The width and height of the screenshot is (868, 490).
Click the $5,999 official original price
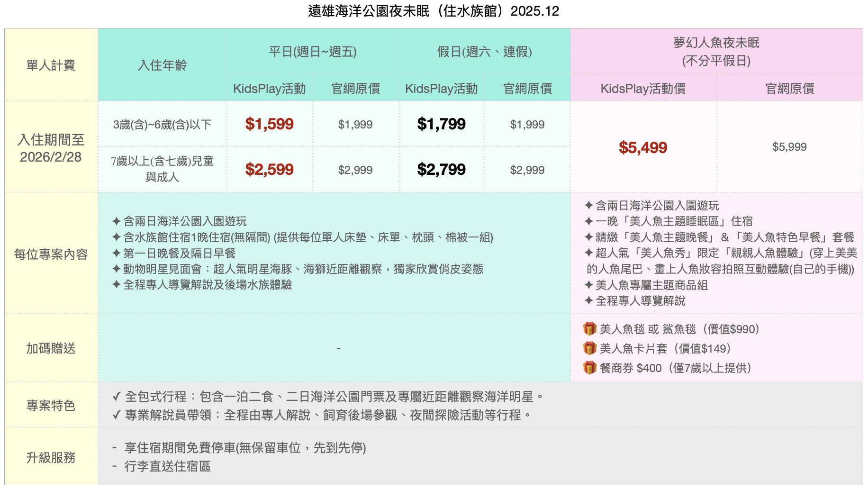tap(789, 147)
